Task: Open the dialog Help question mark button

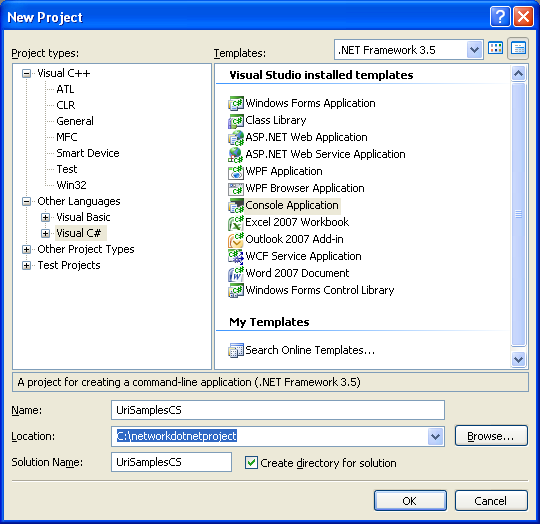Action: coord(500,16)
